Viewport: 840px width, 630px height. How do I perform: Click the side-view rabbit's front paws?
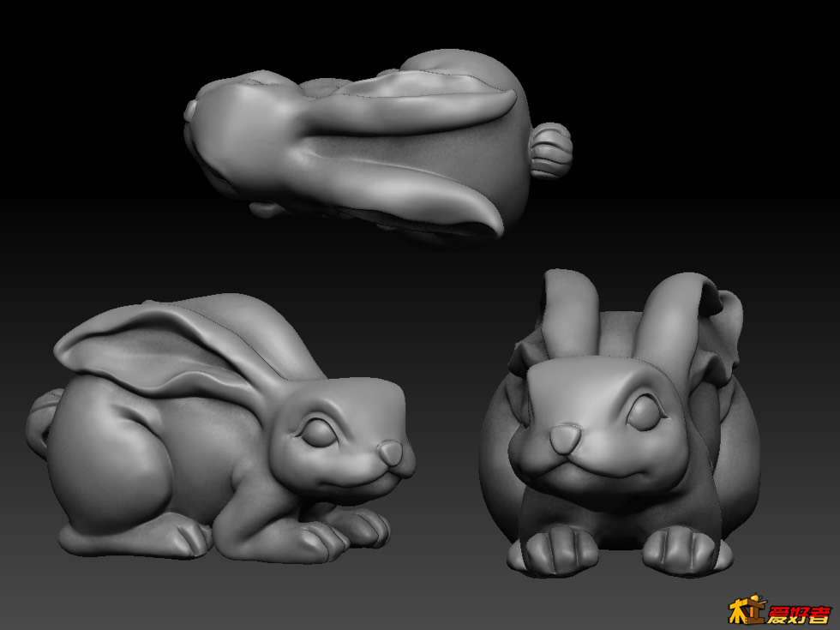[x=343, y=527]
